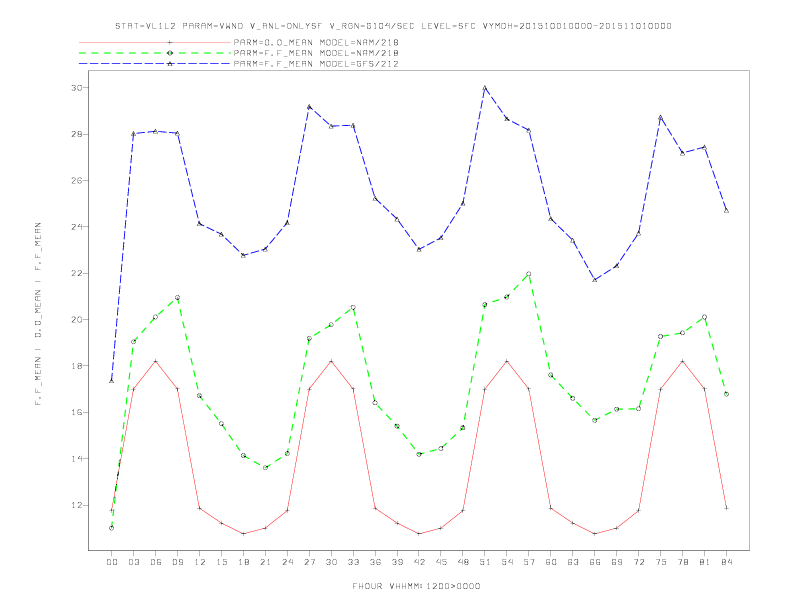Click x-axis tick label 33
This screenshot has height=612, width=792.
353,562
